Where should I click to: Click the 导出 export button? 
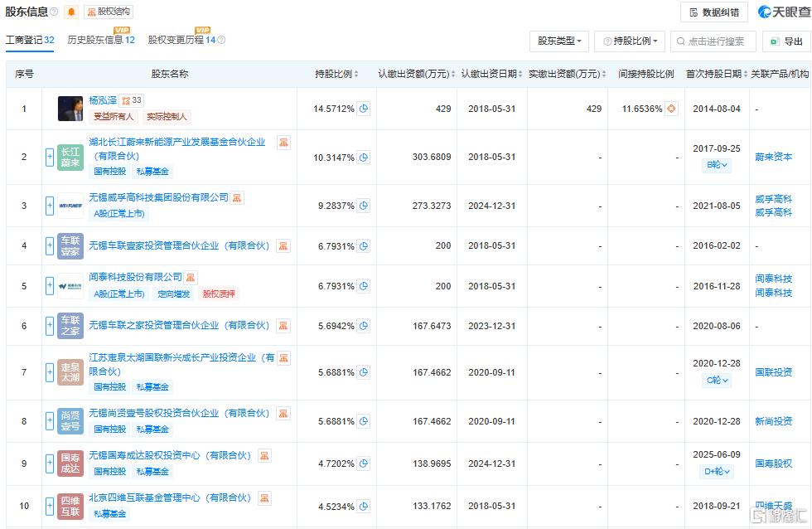click(x=786, y=41)
